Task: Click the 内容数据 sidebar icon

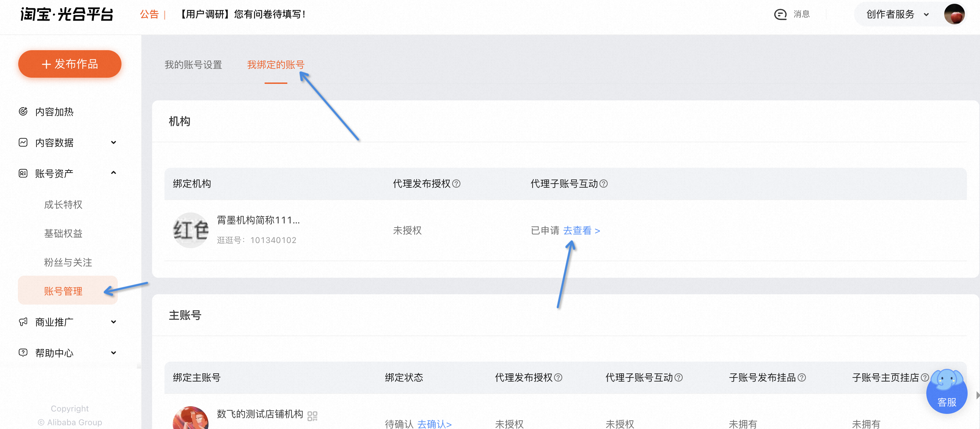Action: pyautogui.click(x=23, y=143)
